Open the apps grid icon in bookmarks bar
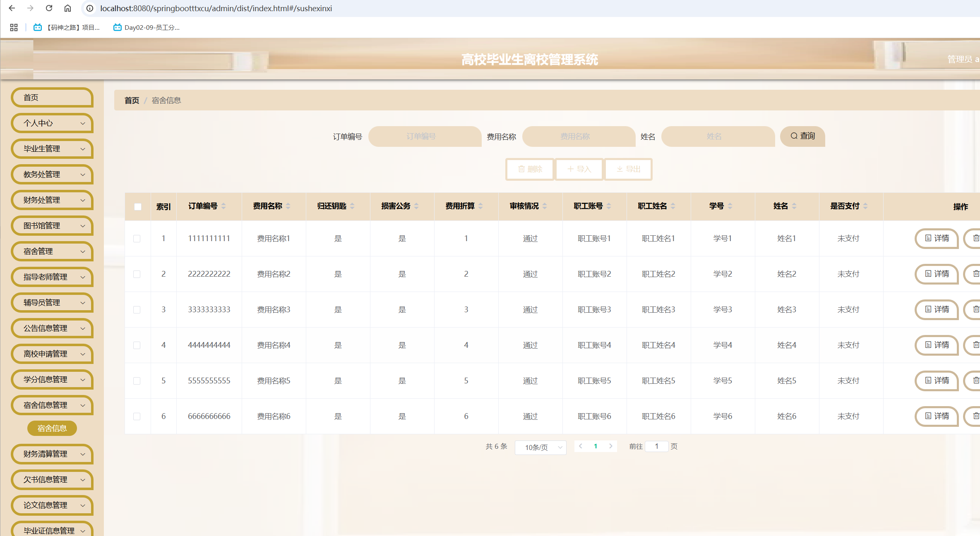This screenshot has height=536, width=980. pyautogui.click(x=14, y=27)
